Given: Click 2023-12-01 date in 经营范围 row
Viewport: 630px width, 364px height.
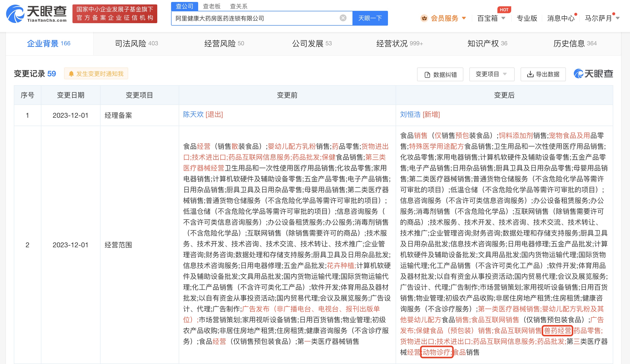Looking at the screenshot, I should 70,245.
